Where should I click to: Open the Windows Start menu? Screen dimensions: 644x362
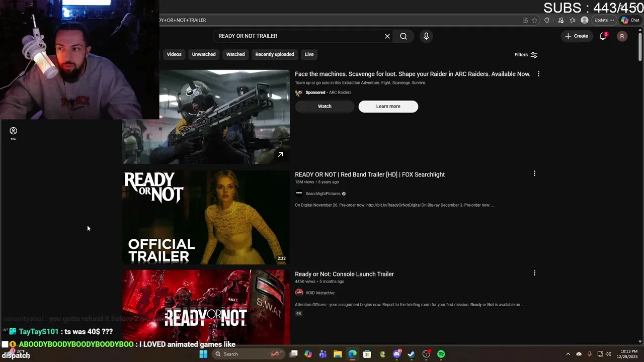pyautogui.click(x=203, y=354)
